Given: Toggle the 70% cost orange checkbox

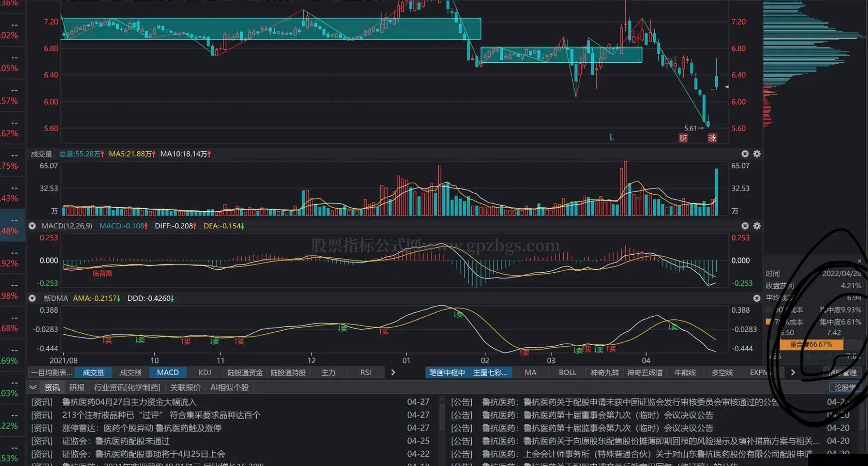Looking at the screenshot, I should point(768,322).
